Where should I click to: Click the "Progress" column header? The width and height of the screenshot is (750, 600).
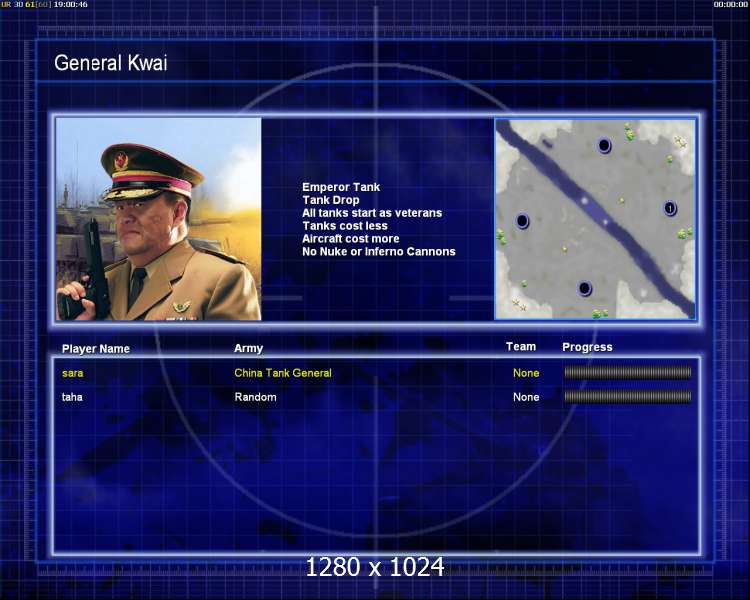pos(587,347)
